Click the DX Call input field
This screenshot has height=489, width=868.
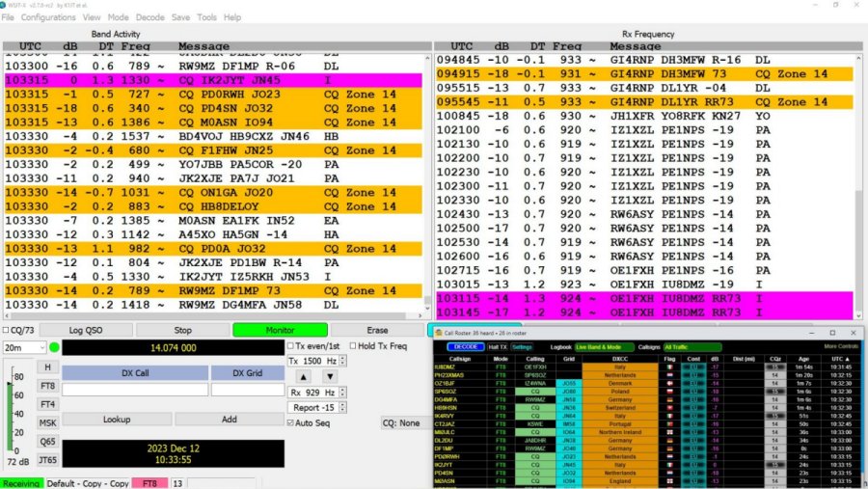click(135, 390)
